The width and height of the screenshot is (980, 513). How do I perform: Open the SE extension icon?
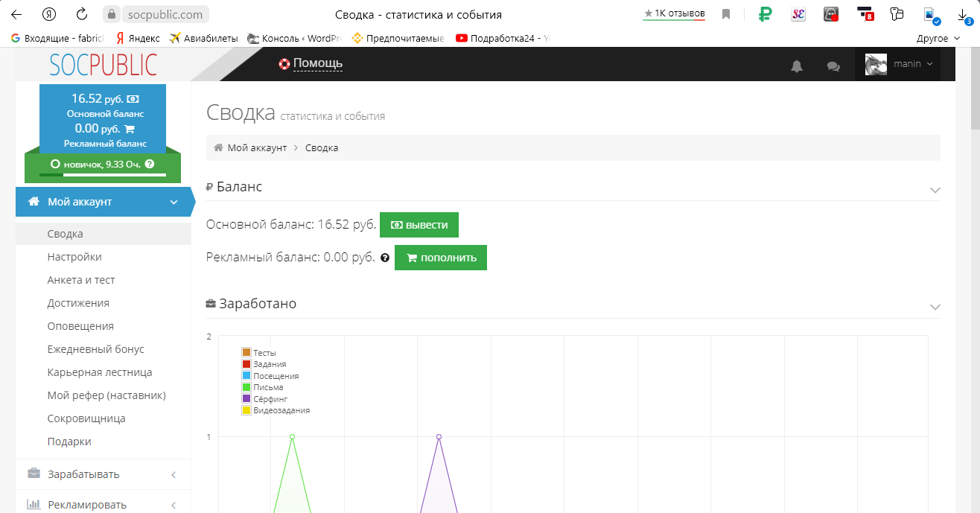pyautogui.click(x=798, y=14)
